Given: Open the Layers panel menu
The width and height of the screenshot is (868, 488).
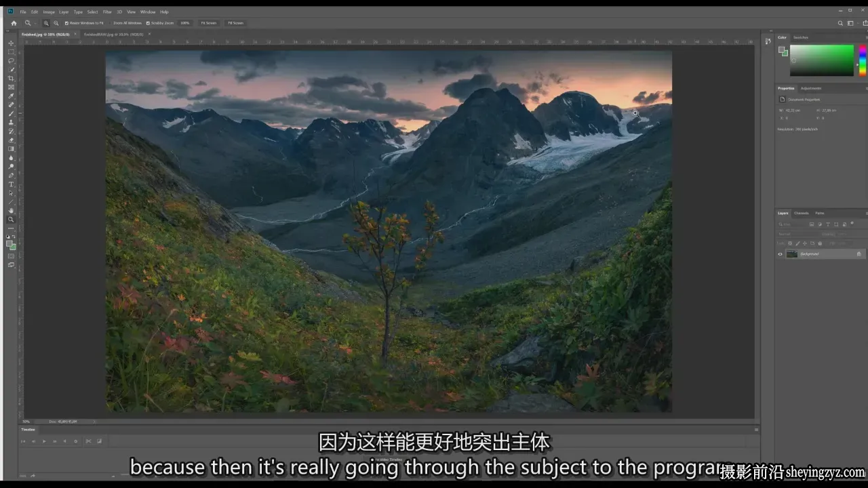Looking at the screenshot, I should tap(865, 213).
